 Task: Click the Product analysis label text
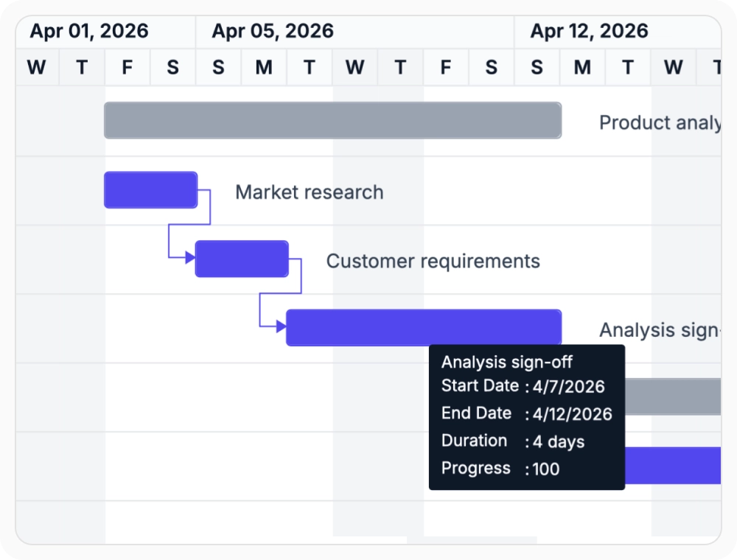[x=660, y=122]
